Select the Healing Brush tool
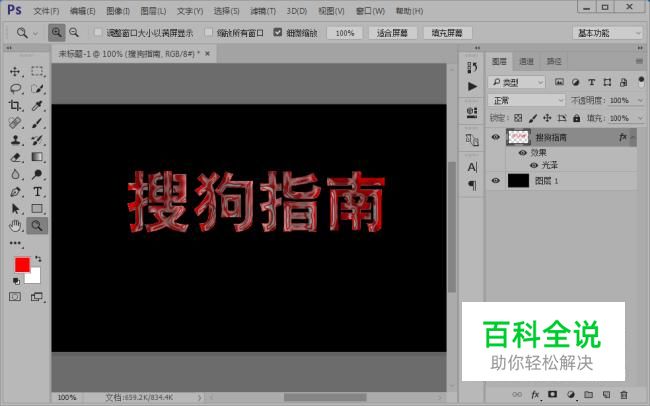650x406 pixels. [x=15, y=123]
